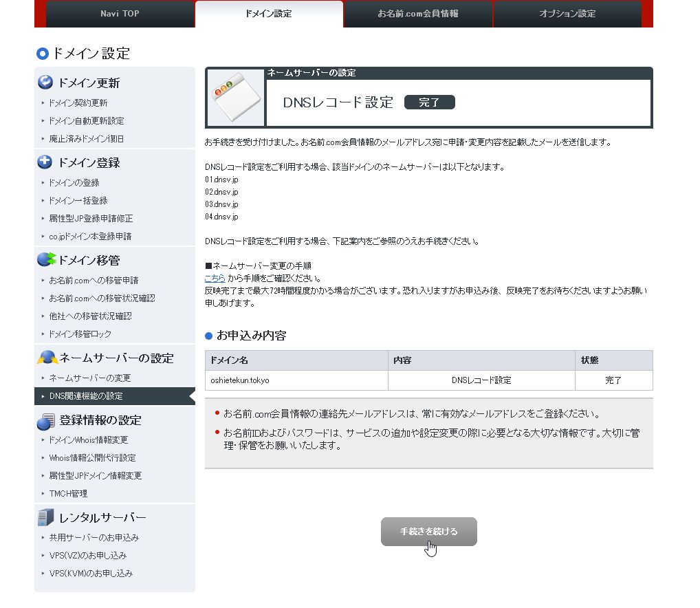Click the ネームサーバーの設定 sidebar icon
The width and height of the screenshot is (700, 608).
coord(47,357)
